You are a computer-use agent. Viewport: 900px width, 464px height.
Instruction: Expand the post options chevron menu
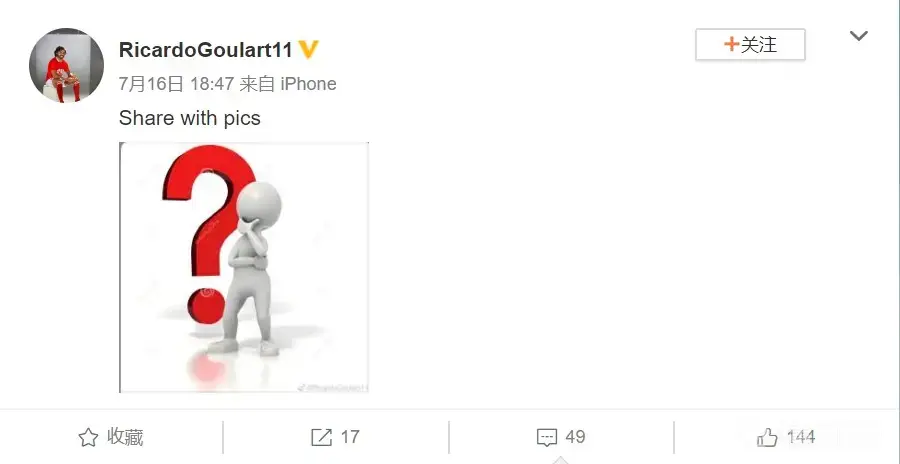[x=859, y=36]
